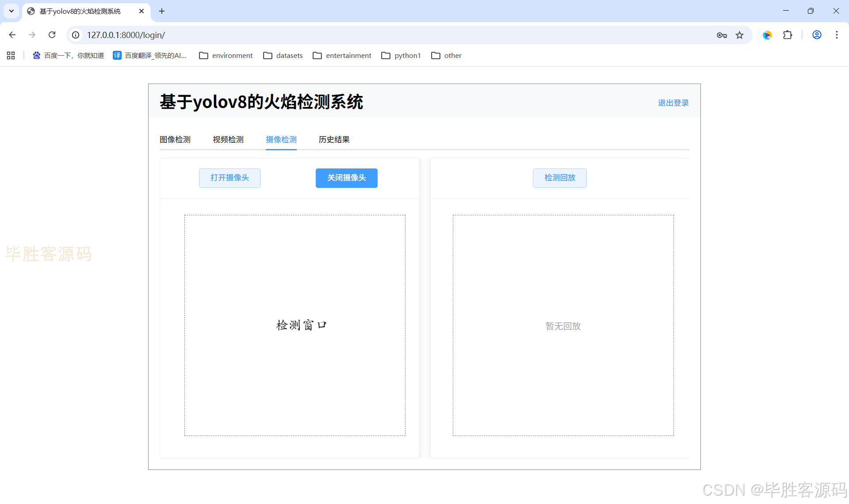
Task: Open the Chrome profile avatar icon
Action: 817,35
